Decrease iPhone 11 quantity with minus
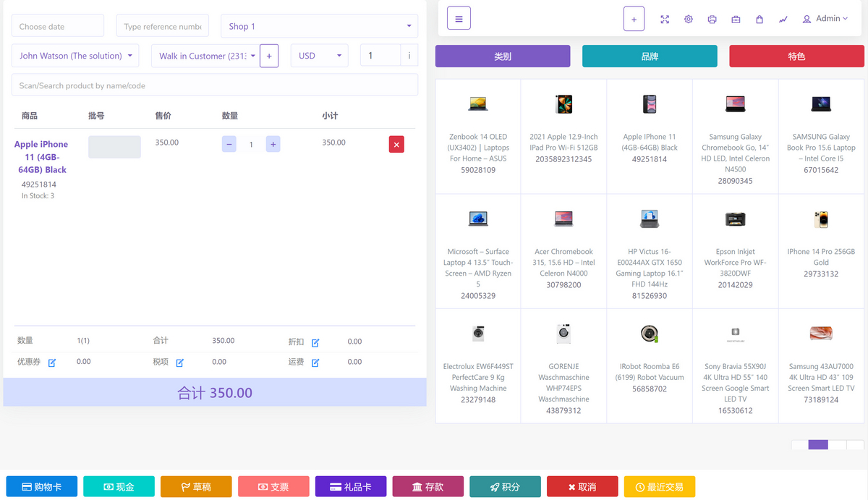 tap(229, 144)
